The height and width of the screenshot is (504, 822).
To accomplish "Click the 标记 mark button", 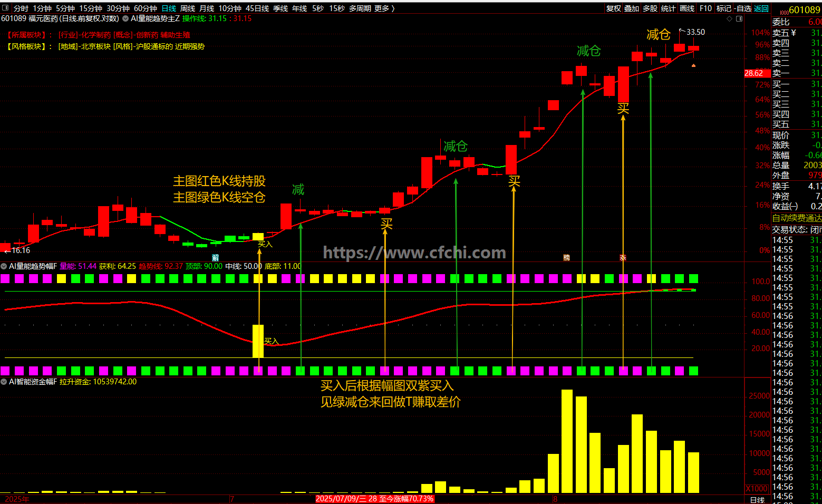I will pyautogui.click(x=724, y=8).
